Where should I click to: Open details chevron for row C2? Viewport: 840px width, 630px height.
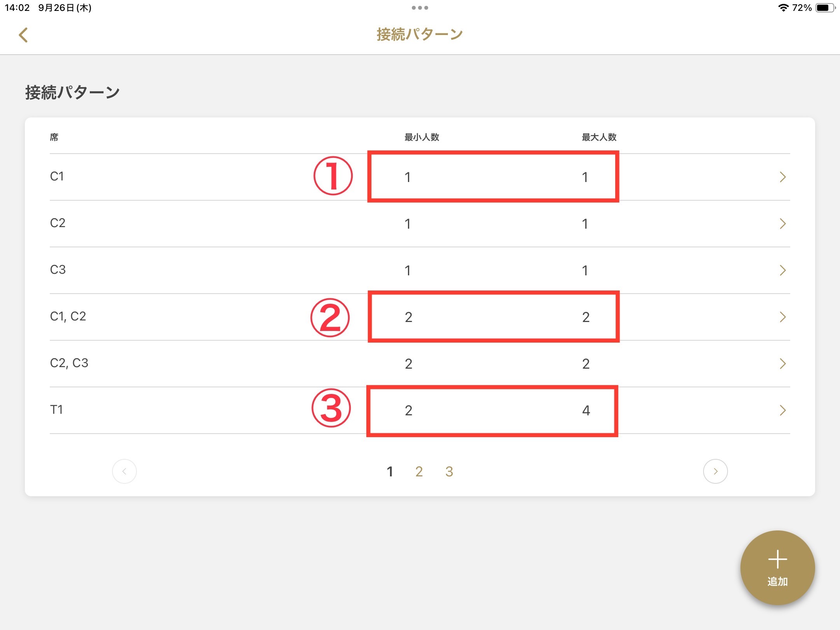tap(783, 224)
